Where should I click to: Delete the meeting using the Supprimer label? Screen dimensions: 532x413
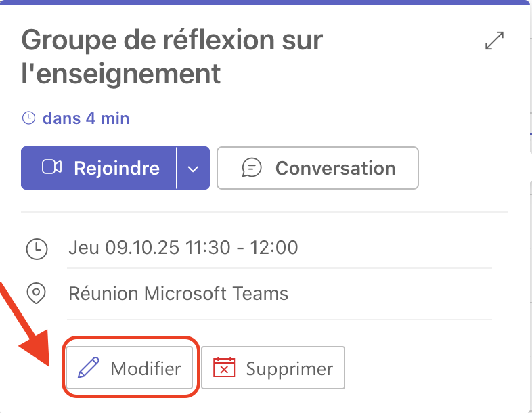[x=289, y=369]
